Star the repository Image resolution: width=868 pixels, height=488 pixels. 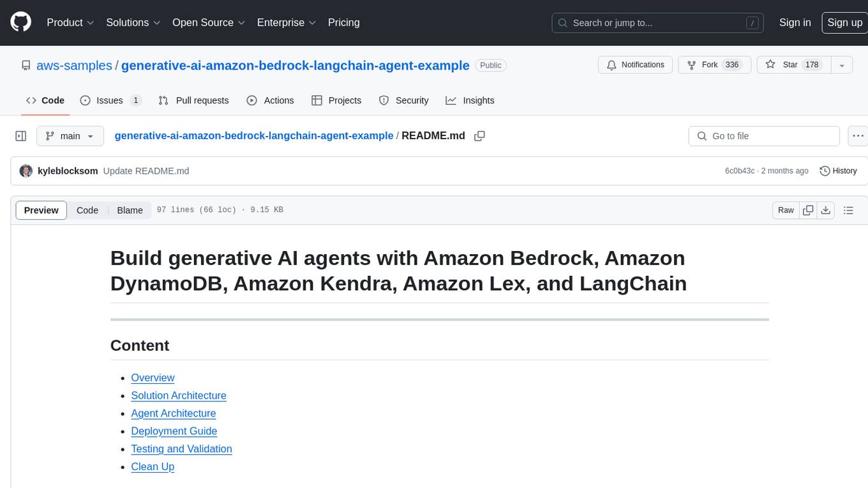point(793,65)
